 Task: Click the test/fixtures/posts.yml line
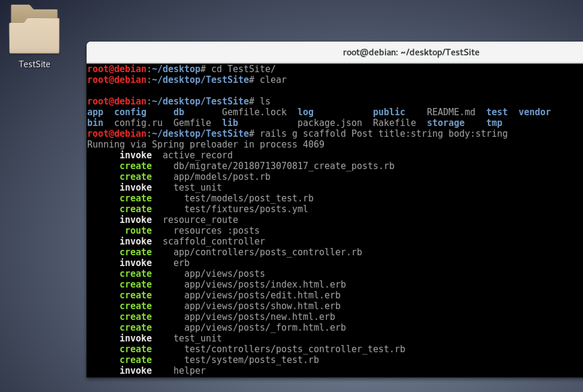[x=246, y=209]
